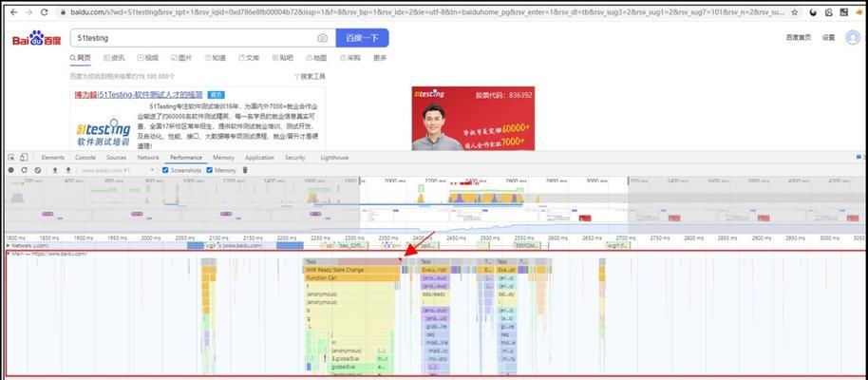Click the browser back arrow
Screen dimensions: 868x380
coord(13,11)
